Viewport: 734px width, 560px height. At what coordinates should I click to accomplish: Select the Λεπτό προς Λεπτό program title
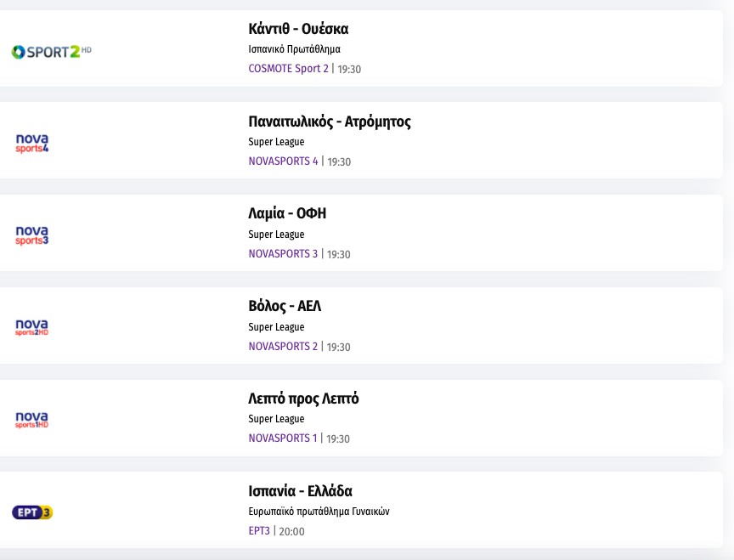[x=303, y=399]
